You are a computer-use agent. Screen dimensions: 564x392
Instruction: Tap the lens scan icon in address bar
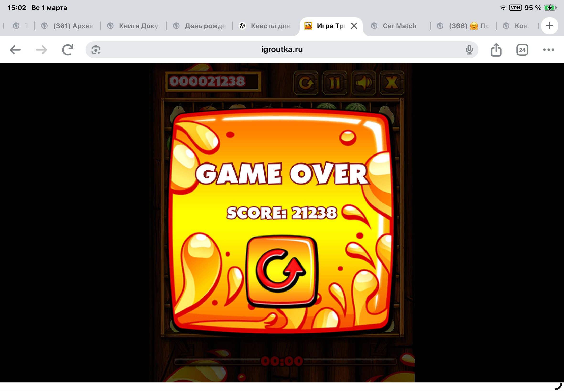click(96, 50)
